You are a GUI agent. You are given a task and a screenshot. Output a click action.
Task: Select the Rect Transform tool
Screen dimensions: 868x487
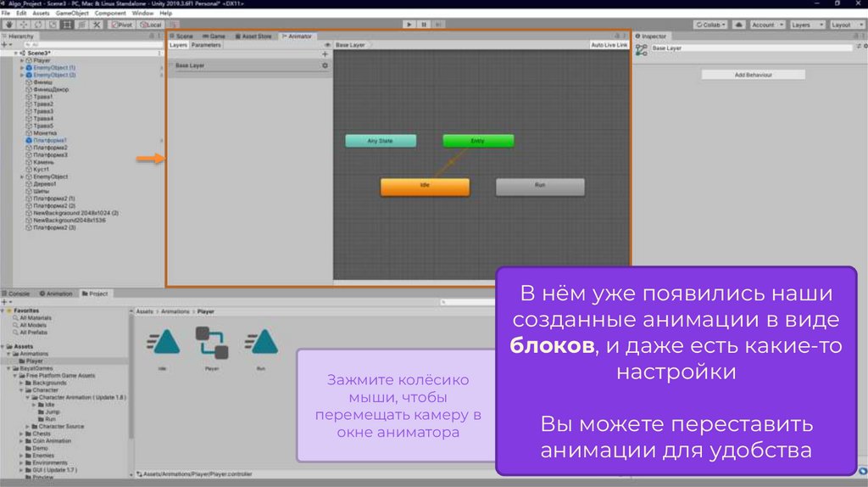[67, 25]
